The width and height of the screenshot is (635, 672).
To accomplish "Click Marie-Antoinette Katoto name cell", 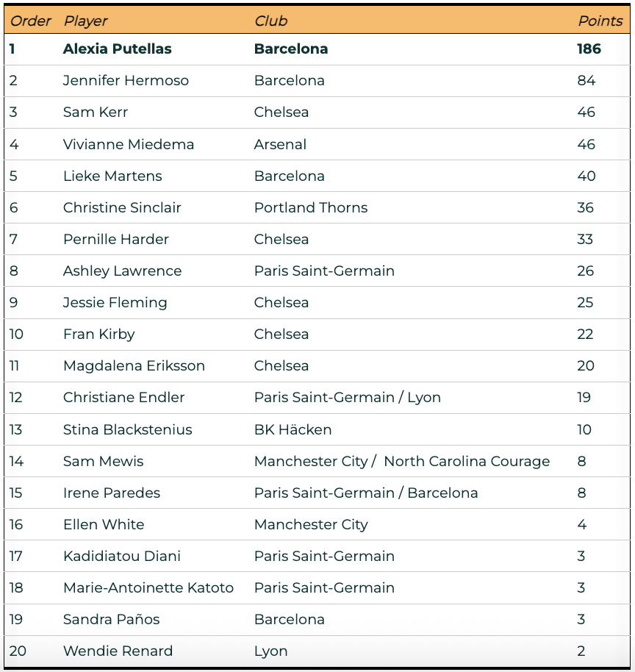I will pos(148,588).
